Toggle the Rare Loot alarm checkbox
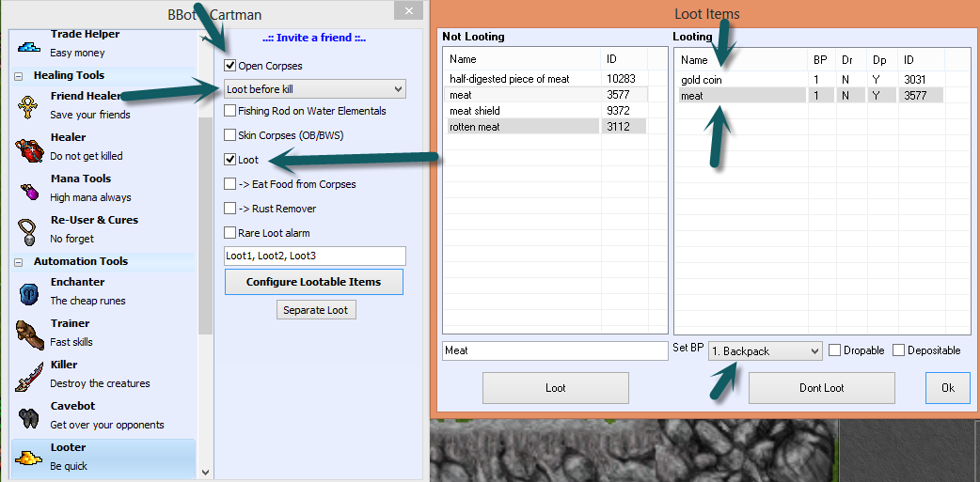 click(x=230, y=233)
